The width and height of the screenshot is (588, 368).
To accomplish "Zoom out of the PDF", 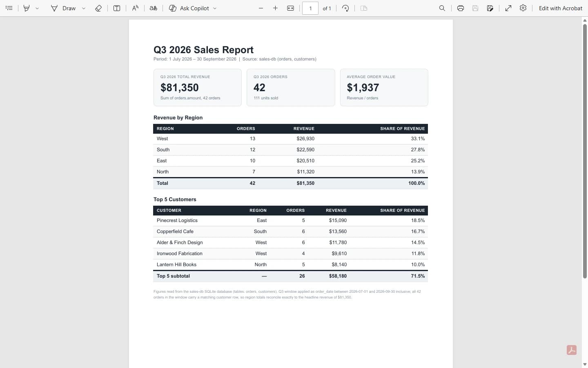I will click(x=261, y=8).
